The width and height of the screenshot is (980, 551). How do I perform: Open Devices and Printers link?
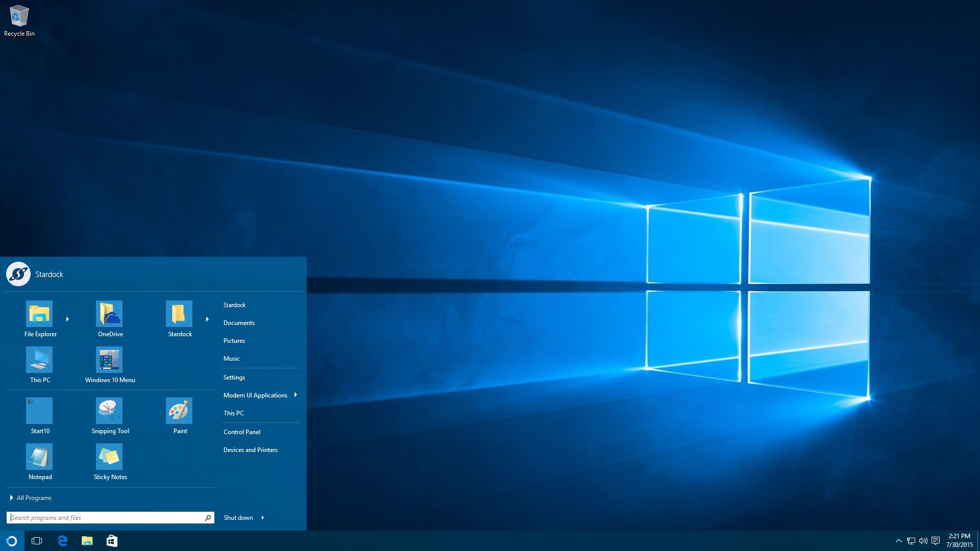coord(251,450)
